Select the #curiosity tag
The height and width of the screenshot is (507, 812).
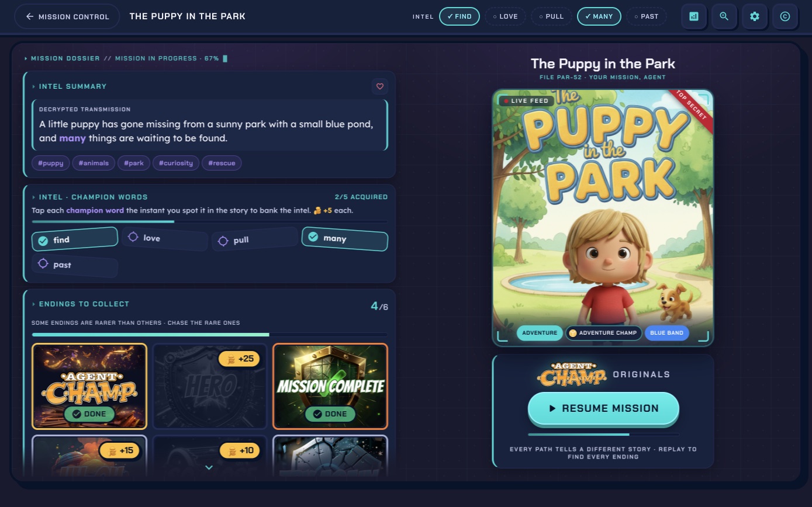[x=176, y=163]
